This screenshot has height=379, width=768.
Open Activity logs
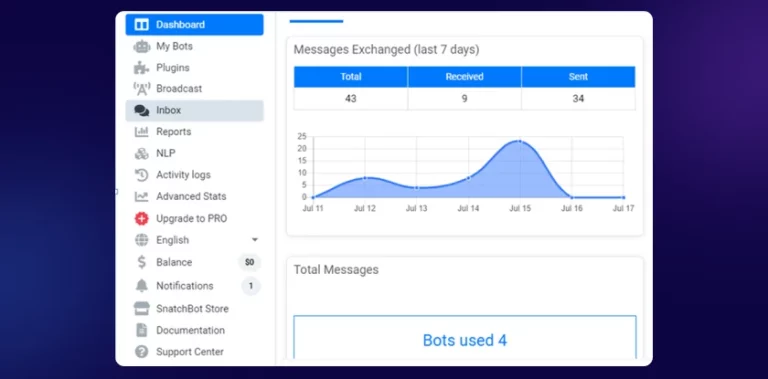(x=183, y=175)
